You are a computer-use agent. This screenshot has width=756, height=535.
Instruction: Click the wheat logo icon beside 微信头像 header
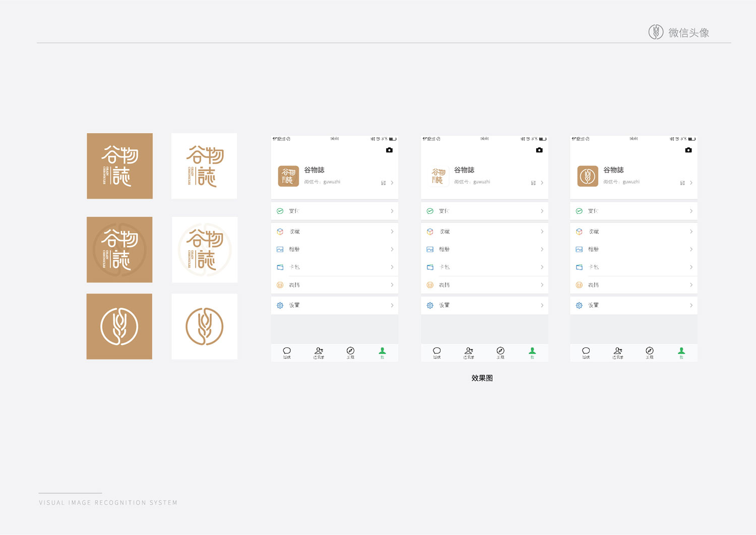(656, 32)
